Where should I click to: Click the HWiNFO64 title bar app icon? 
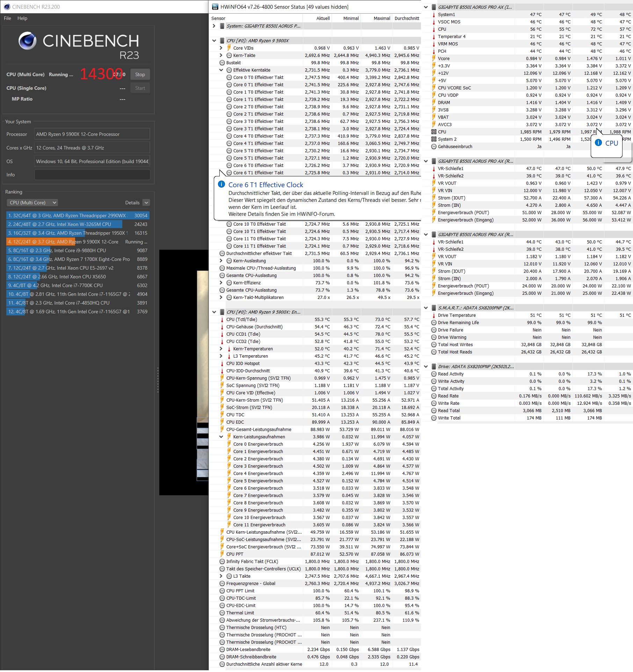pyautogui.click(x=215, y=7)
